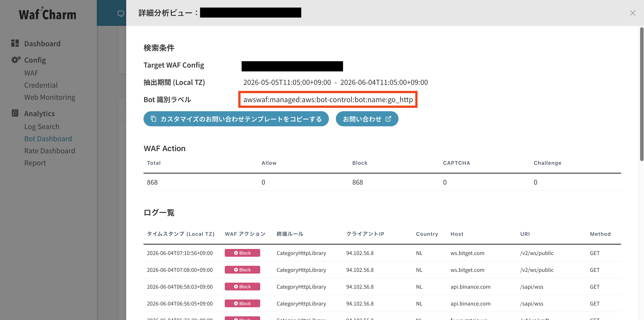Click the Host column header

(x=457, y=234)
